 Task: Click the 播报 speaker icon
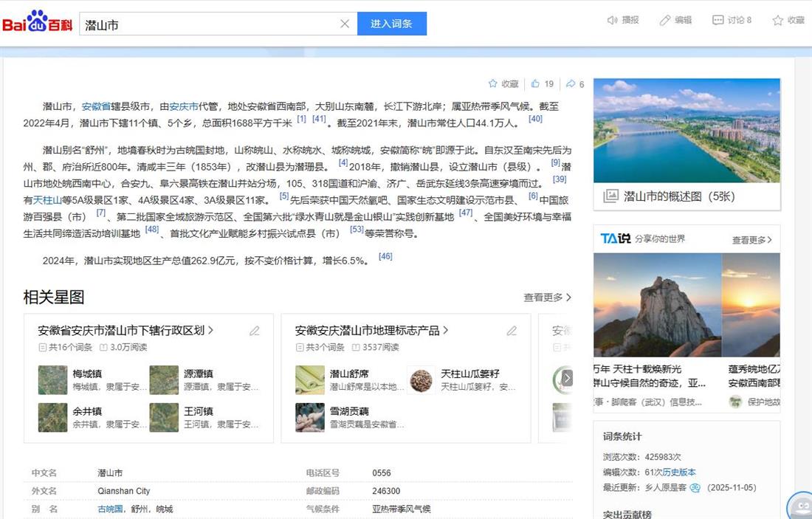pos(612,21)
